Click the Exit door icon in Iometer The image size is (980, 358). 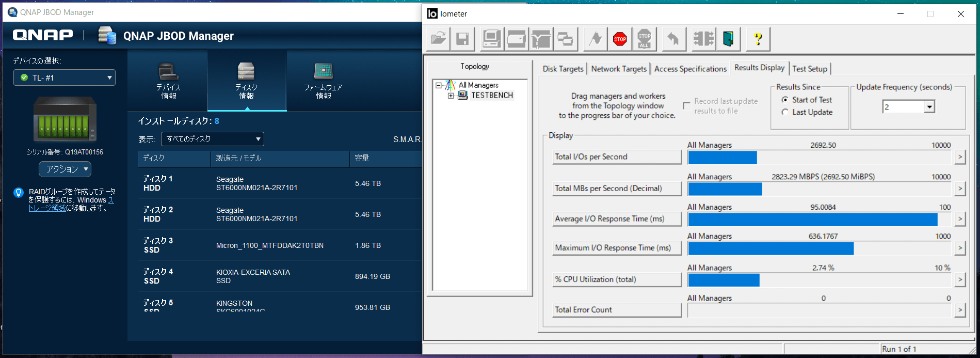click(x=728, y=39)
